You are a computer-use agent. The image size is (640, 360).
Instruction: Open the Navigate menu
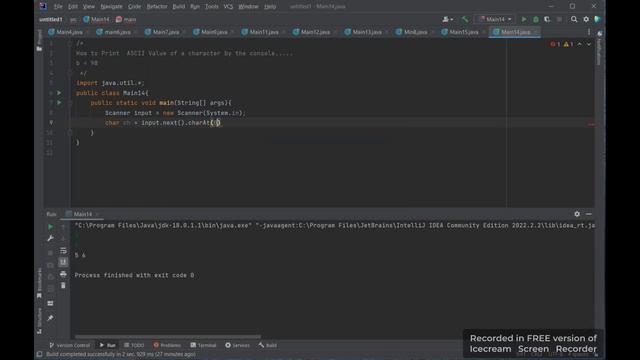pos(111,7)
